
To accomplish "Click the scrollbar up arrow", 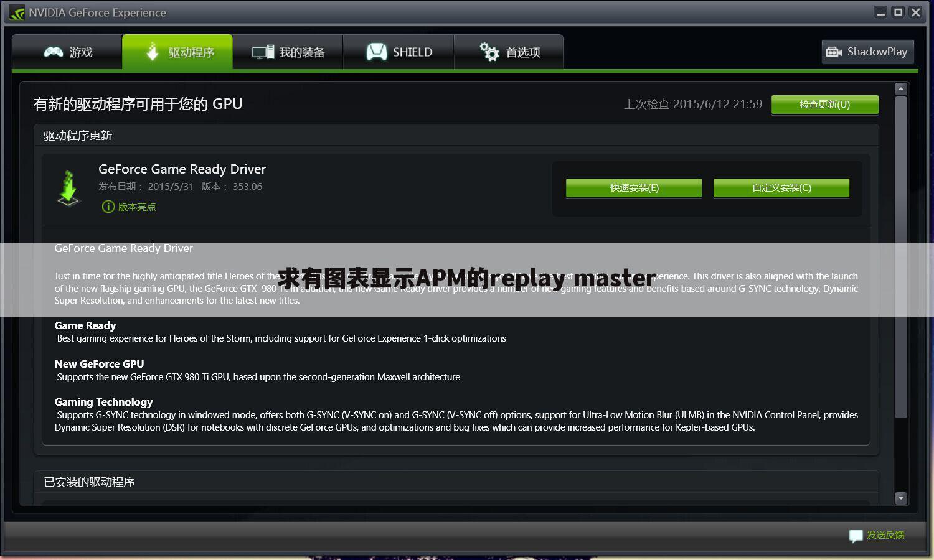I will point(900,89).
